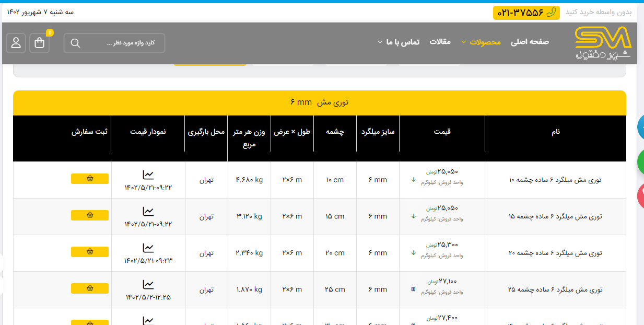Image resolution: width=644 pixels, height=325 pixels.
Task: Open the مقالات menu item
Action: click(440, 42)
